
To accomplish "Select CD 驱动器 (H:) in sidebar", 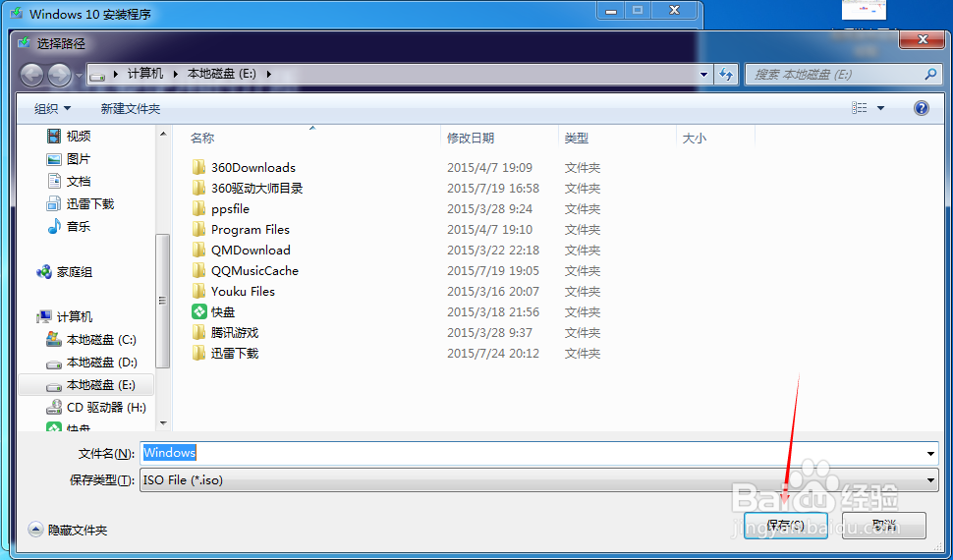I will pyautogui.click(x=96, y=408).
